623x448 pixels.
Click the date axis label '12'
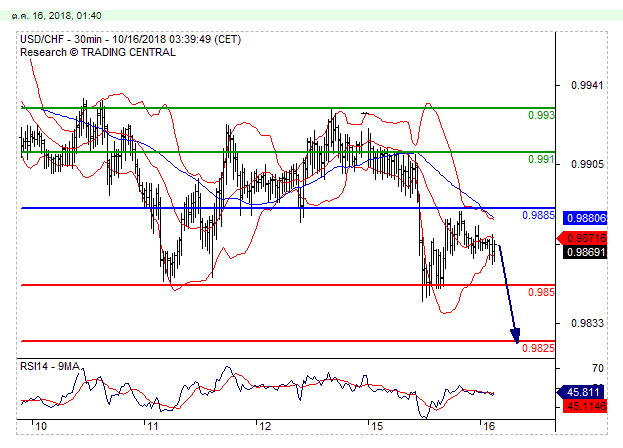tap(265, 427)
